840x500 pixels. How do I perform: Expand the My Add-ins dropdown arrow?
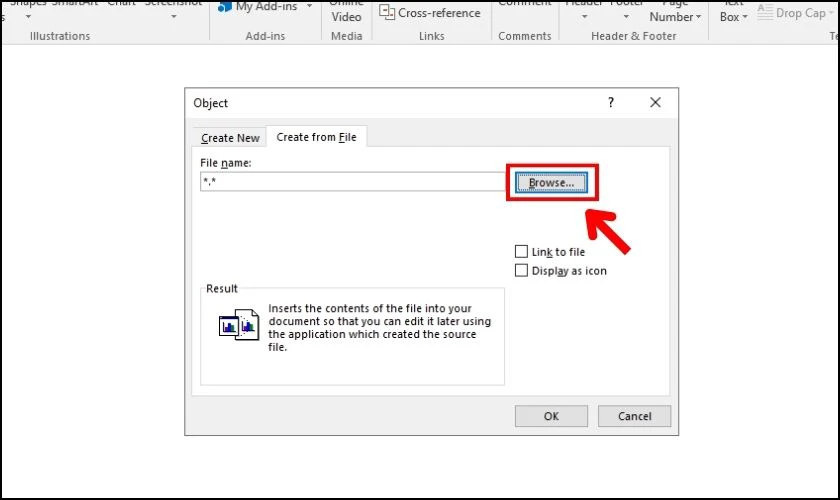pos(309,6)
